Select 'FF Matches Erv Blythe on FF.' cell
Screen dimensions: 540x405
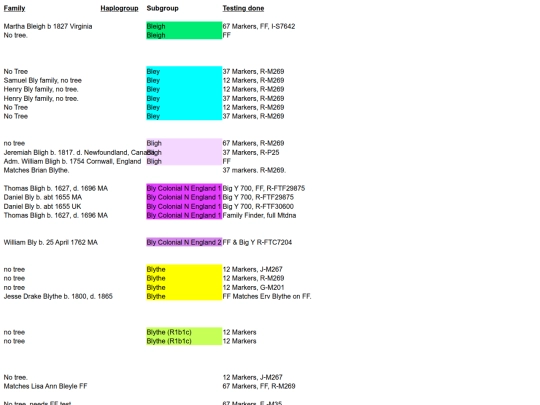[267, 297]
